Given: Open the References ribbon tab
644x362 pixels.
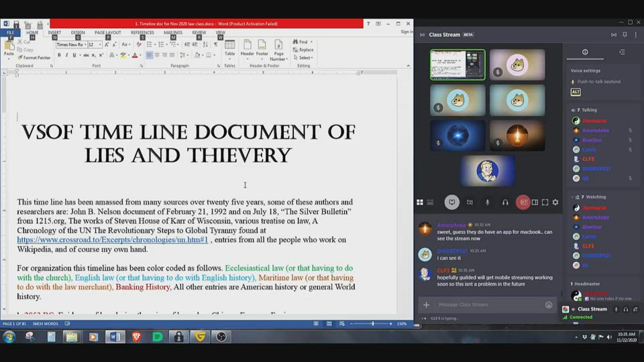Looking at the screenshot, I should click(x=142, y=32).
